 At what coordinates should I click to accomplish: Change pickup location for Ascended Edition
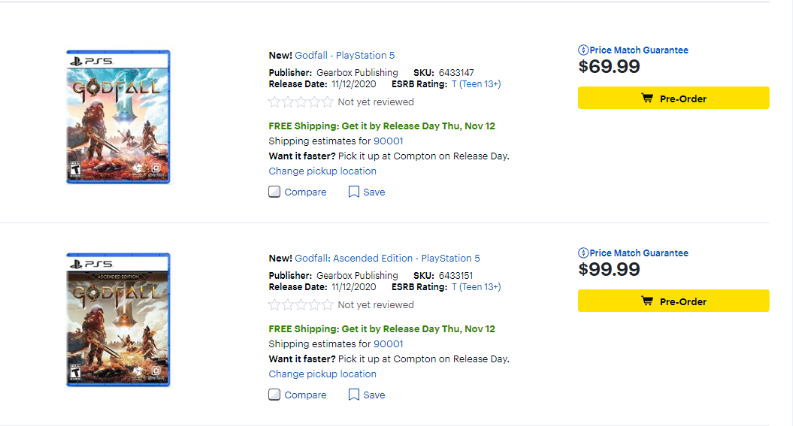(x=322, y=374)
